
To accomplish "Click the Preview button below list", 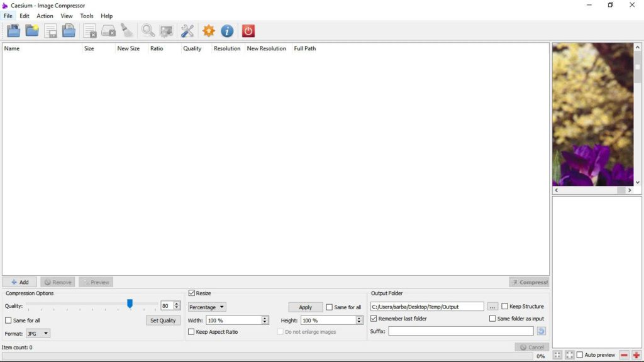I will [x=96, y=282].
